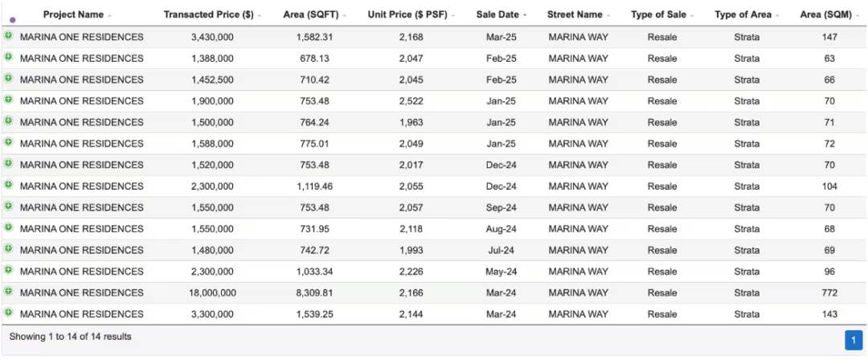Click the green plus for the 1,388,000 transaction
The image size is (868, 360).
(x=8, y=57)
